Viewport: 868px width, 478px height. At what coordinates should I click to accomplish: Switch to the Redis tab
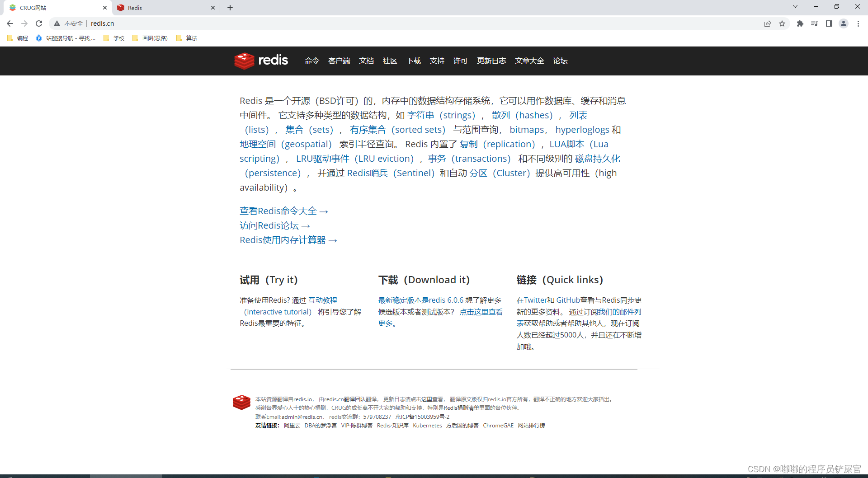pyautogui.click(x=165, y=8)
